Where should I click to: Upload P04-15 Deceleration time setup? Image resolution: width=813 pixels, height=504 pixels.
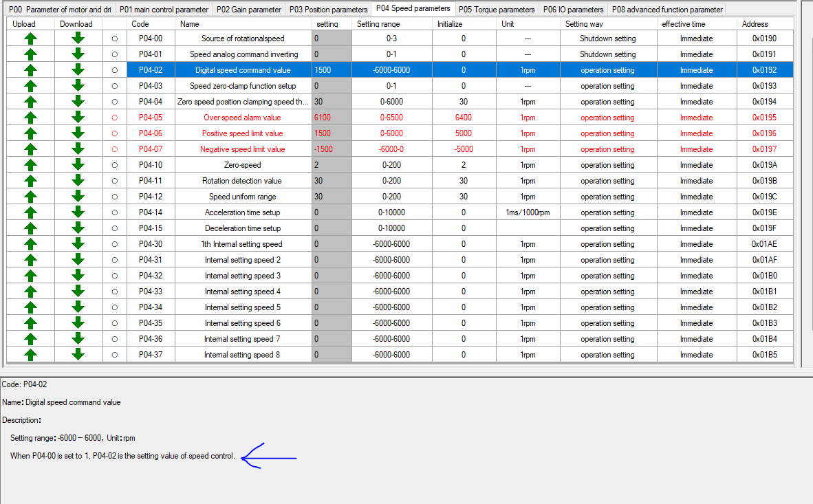30,228
